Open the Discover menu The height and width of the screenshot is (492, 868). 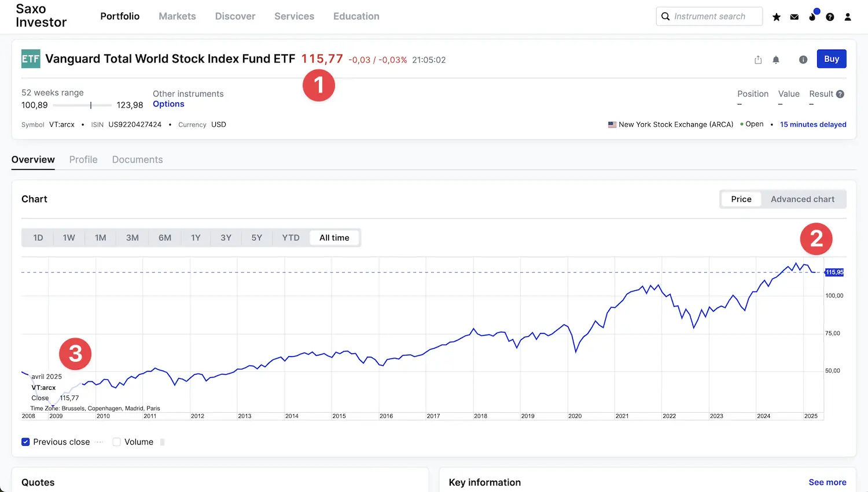(x=235, y=16)
